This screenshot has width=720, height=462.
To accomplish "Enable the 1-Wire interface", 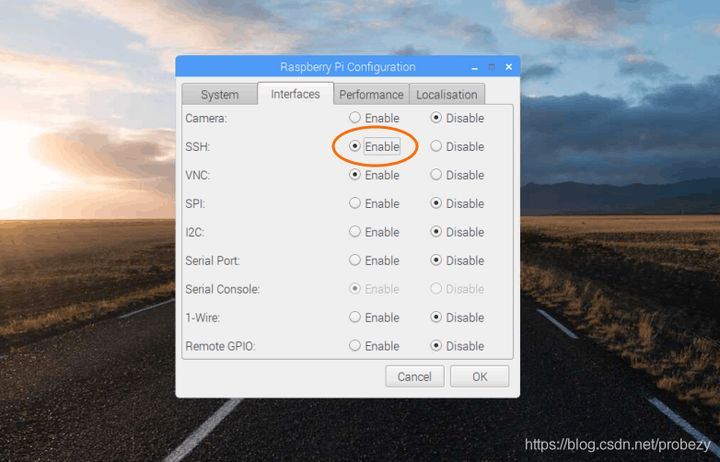I will coord(355,317).
